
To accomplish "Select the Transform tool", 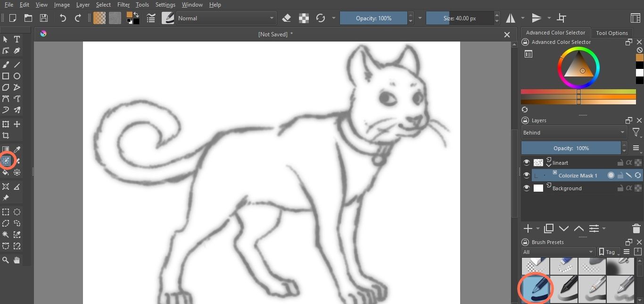I will (6, 124).
